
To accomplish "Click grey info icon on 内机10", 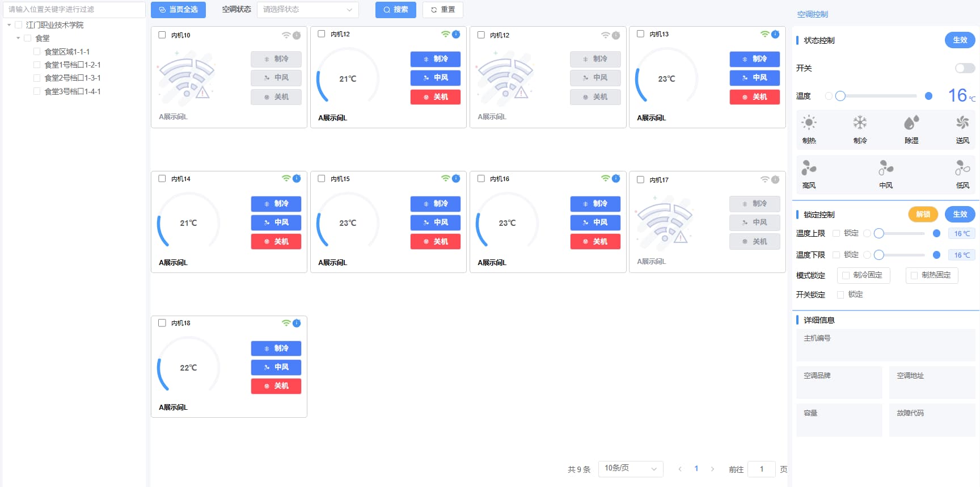I will tap(297, 35).
